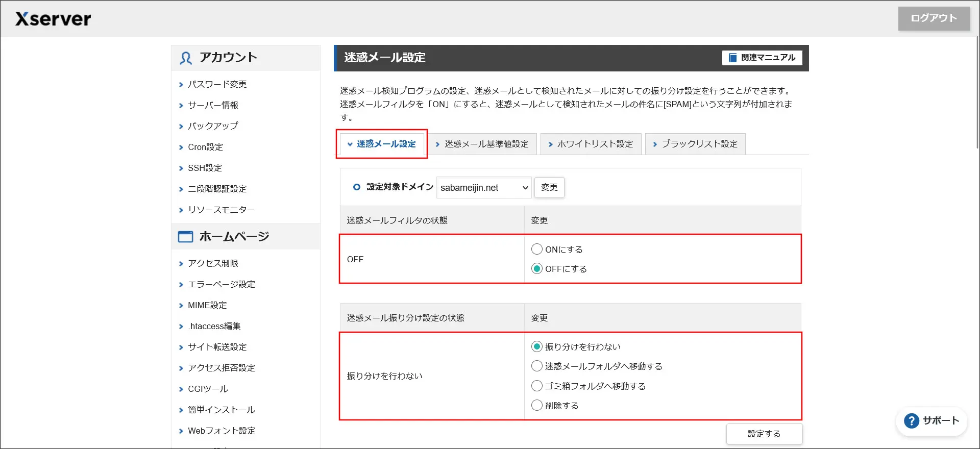Click 変更 button next to domain
980x449 pixels.
coord(549,187)
